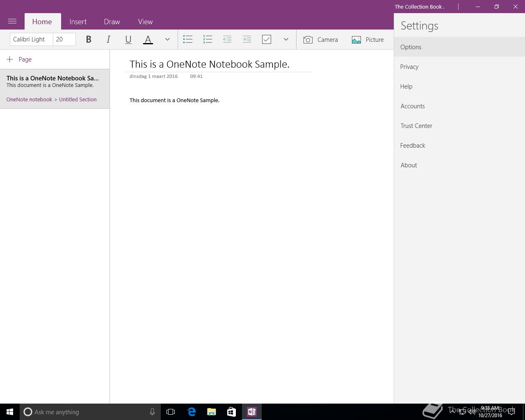Click the font size field
Image resolution: width=525 pixels, height=420 pixels.
click(x=64, y=39)
